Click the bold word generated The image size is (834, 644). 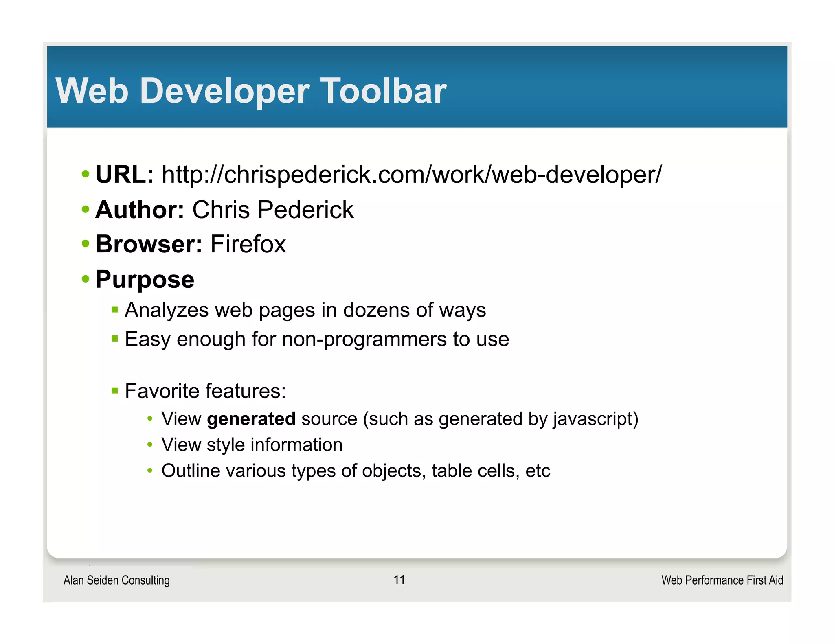coord(251,419)
